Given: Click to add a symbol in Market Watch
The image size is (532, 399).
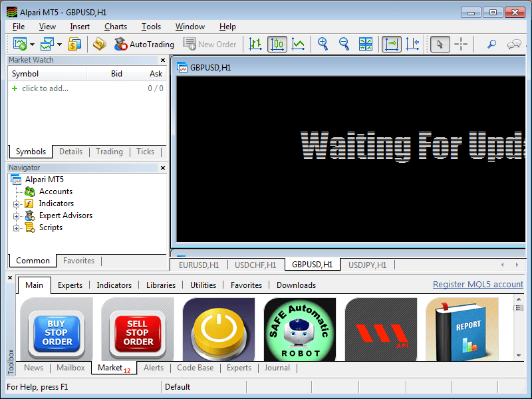Looking at the screenshot, I should (x=45, y=88).
